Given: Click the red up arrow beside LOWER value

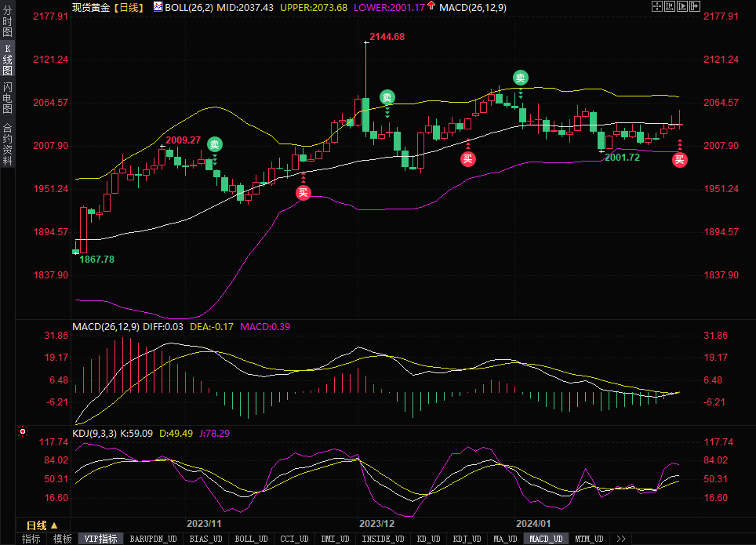Looking at the screenshot, I should (x=431, y=6).
